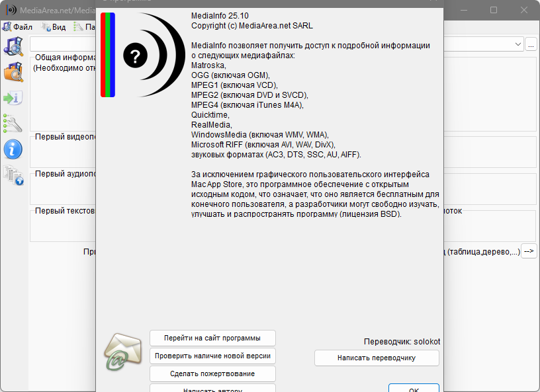Maximize the main MediaInfo window
Screen dimensions: 540x392
click(494, 10)
